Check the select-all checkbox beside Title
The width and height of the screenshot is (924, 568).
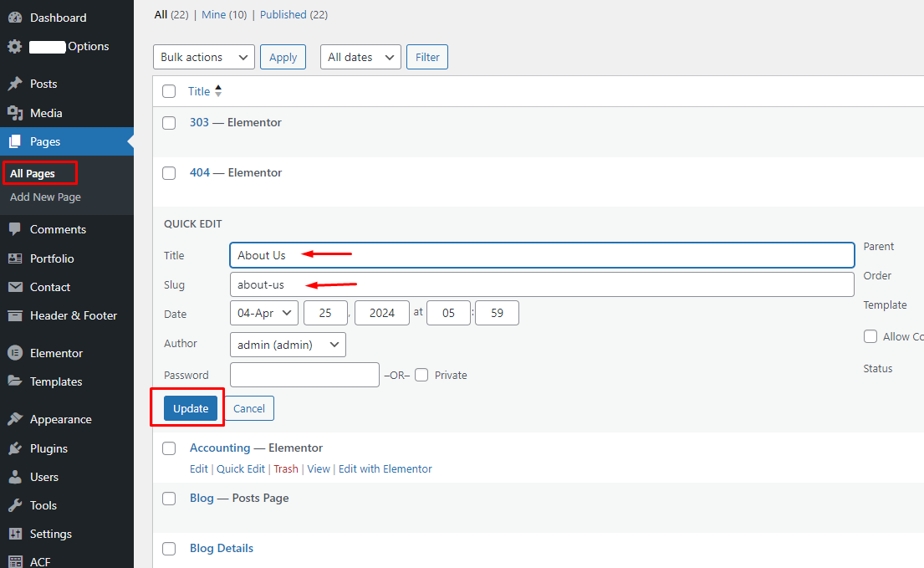169,91
